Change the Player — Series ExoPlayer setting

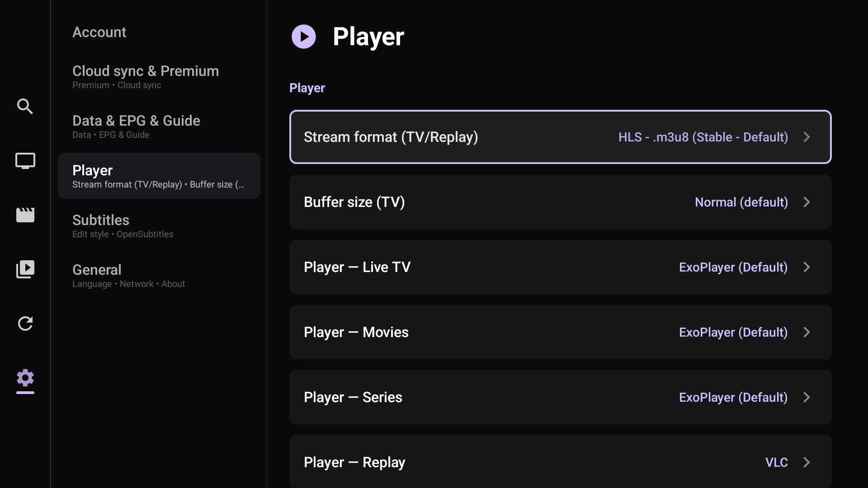tap(733, 397)
